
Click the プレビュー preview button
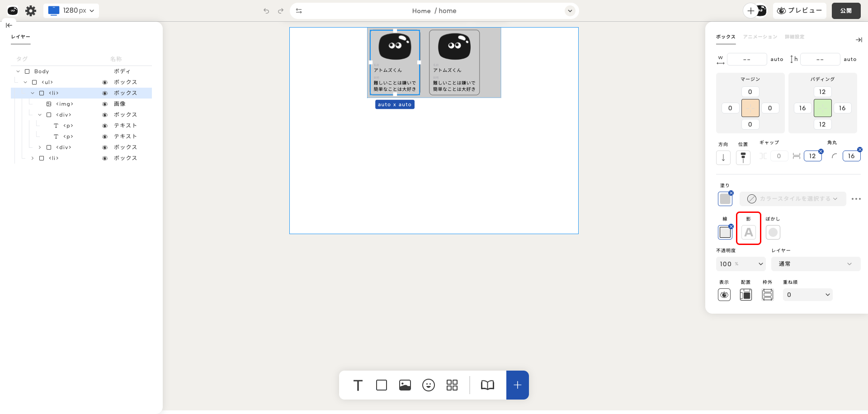point(799,11)
